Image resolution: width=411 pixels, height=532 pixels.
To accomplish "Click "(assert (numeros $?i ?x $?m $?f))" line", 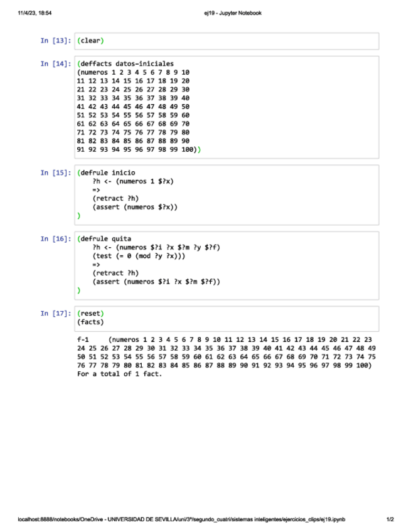I will (x=156, y=282).
